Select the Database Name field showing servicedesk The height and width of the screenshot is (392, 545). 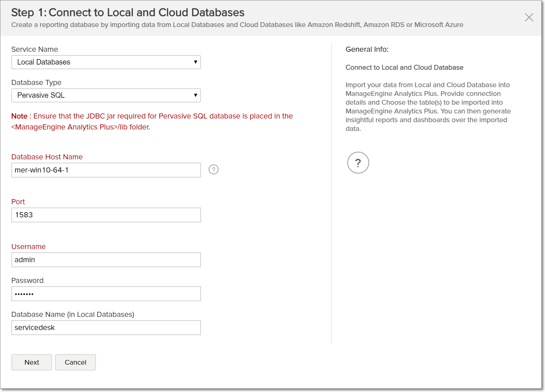(106, 327)
